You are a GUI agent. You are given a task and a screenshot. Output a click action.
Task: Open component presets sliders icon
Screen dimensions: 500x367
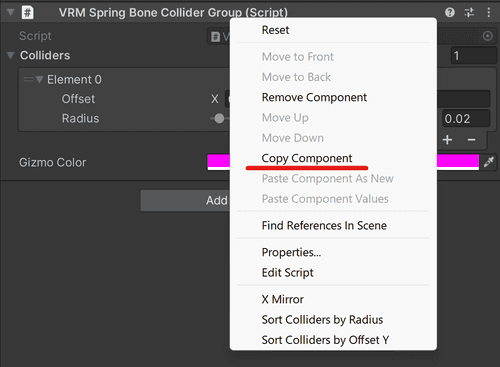coord(469,13)
